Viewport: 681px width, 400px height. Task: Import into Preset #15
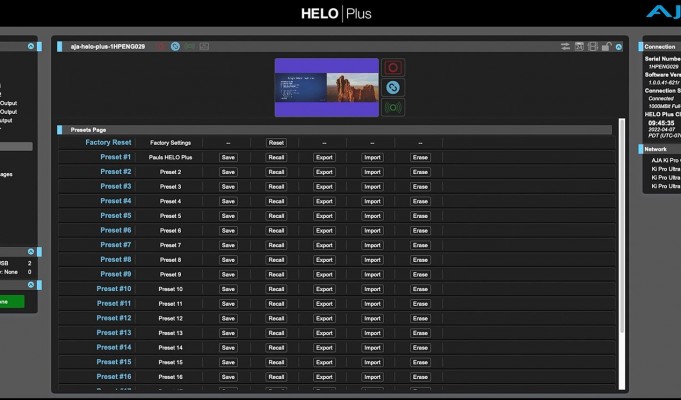pyautogui.click(x=372, y=362)
